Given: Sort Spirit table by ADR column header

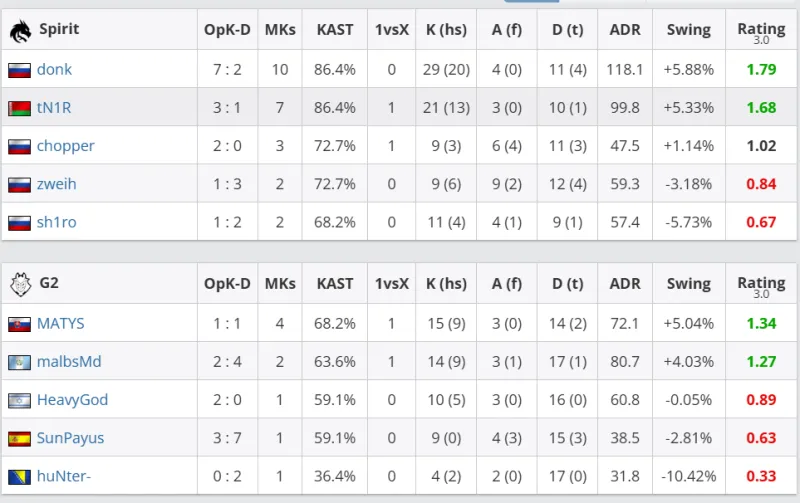Looking at the screenshot, I should click(625, 30).
